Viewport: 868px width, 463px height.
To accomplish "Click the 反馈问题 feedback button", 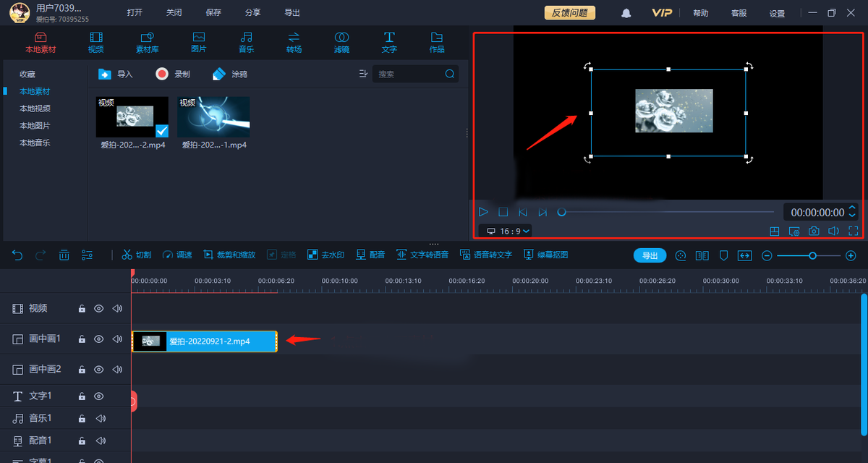I will [570, 13].
